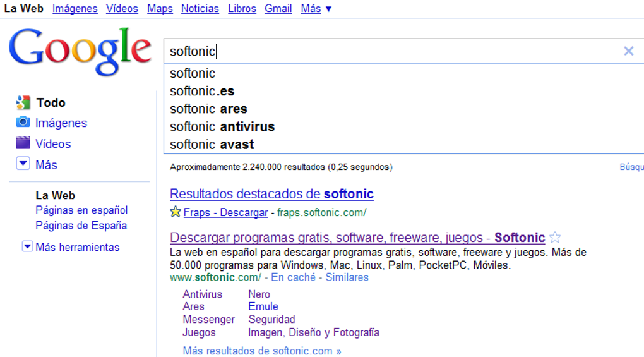Toggle the yellow star beside Fraps result
Image resolution: width=644 pixels, height=357 pixels.
(176, 212)
